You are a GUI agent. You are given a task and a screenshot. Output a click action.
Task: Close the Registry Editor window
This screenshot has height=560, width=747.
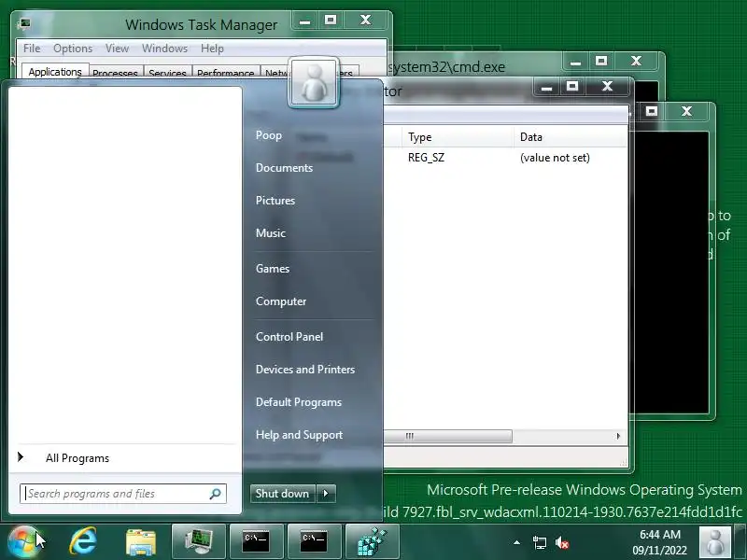[607, 87]
